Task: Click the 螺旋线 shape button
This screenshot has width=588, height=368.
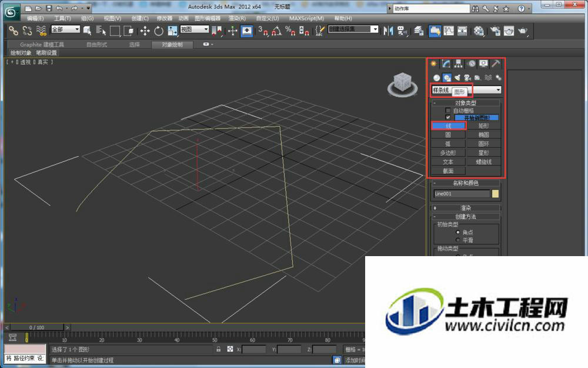Action: (x=484, y=161)
